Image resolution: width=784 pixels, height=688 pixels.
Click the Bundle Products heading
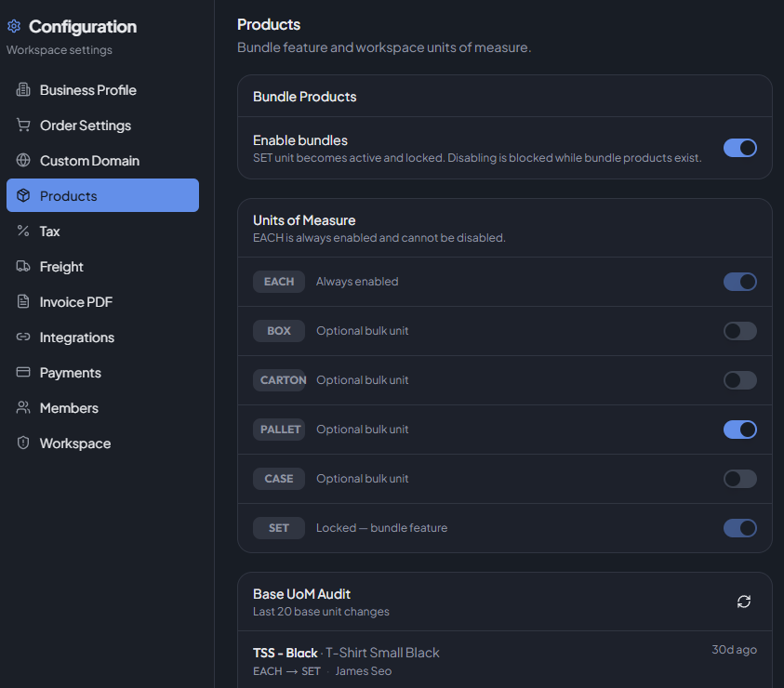(304, 97)
